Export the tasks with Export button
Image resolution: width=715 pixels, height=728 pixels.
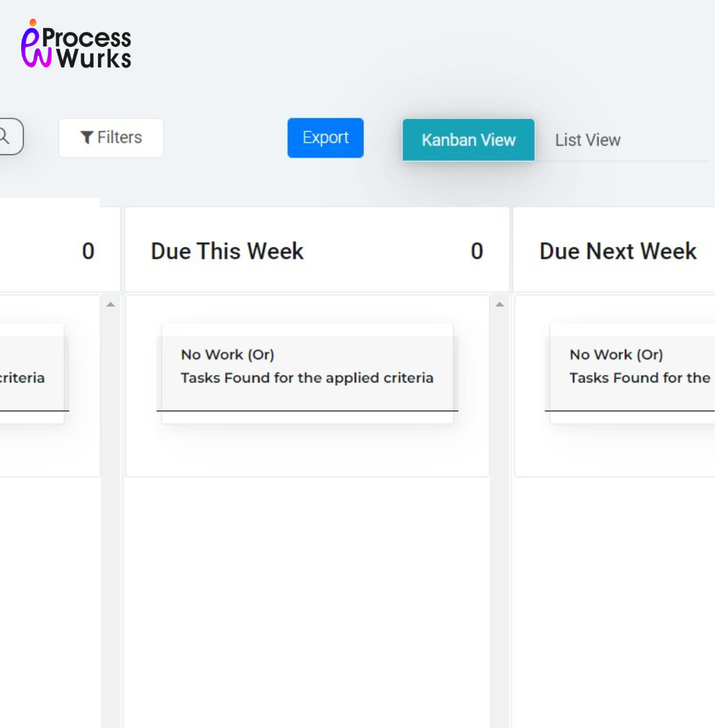[x=325, y=138]
